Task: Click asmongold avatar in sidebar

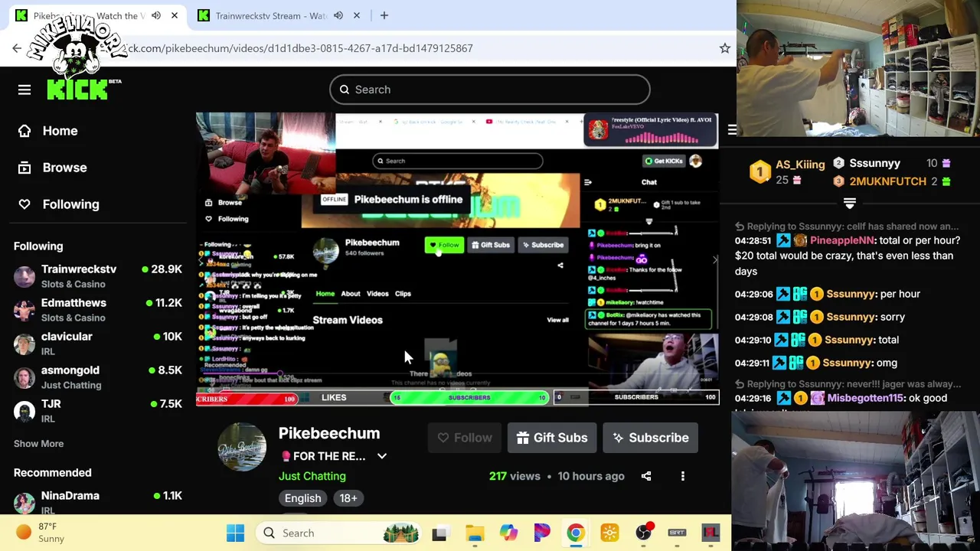Action: pyautogui.click(x=24, y=377)
